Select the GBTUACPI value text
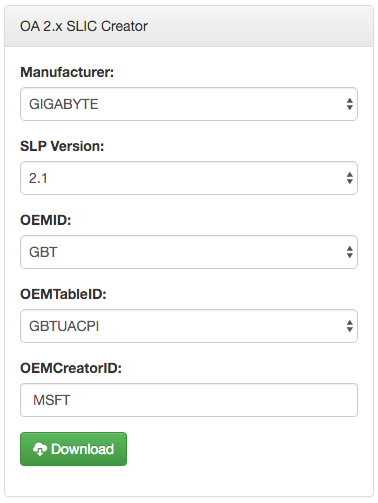The width and height of the screenshot is (378, 503). coord(64,326)
